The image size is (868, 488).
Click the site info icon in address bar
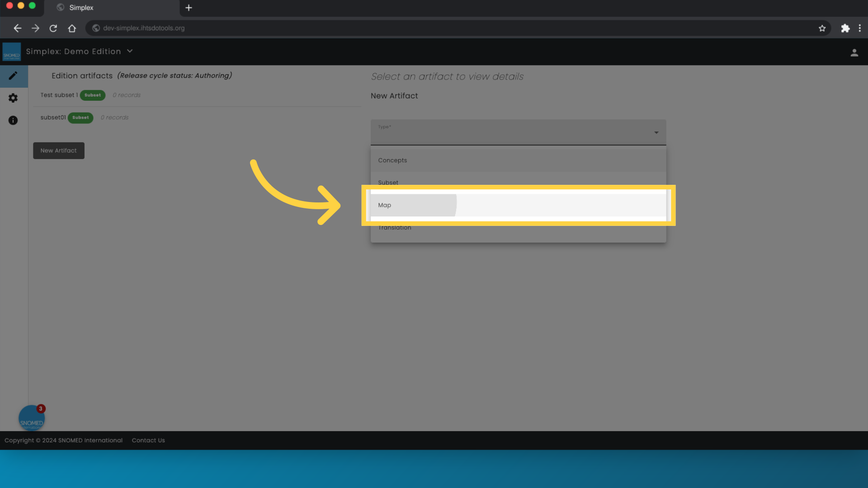(x=96, y=28)
